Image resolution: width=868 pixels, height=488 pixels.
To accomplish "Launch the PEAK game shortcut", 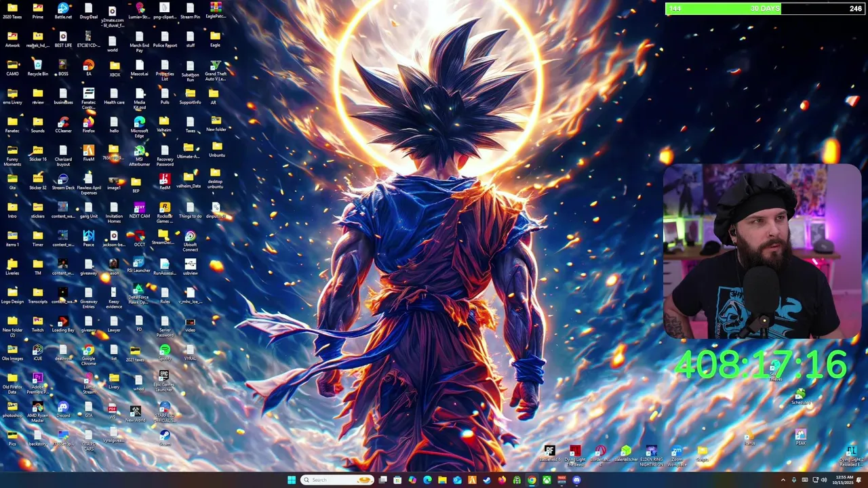I will 801,436.
